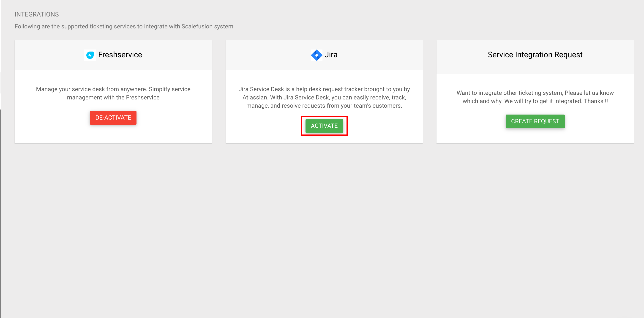Screen dimensions: 644x318
Task: Click the CREATE REQUEST button
Action: point(535,121)
